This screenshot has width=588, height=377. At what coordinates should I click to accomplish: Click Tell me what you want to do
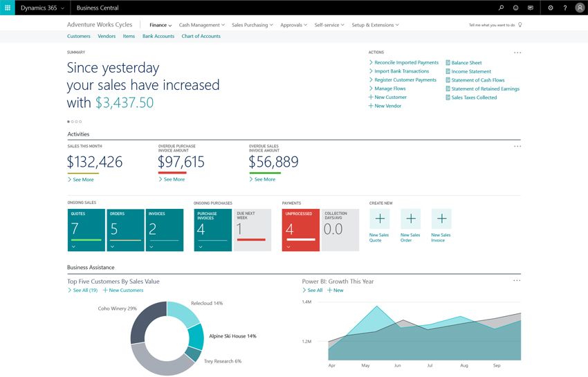click(x=492, y=25)
